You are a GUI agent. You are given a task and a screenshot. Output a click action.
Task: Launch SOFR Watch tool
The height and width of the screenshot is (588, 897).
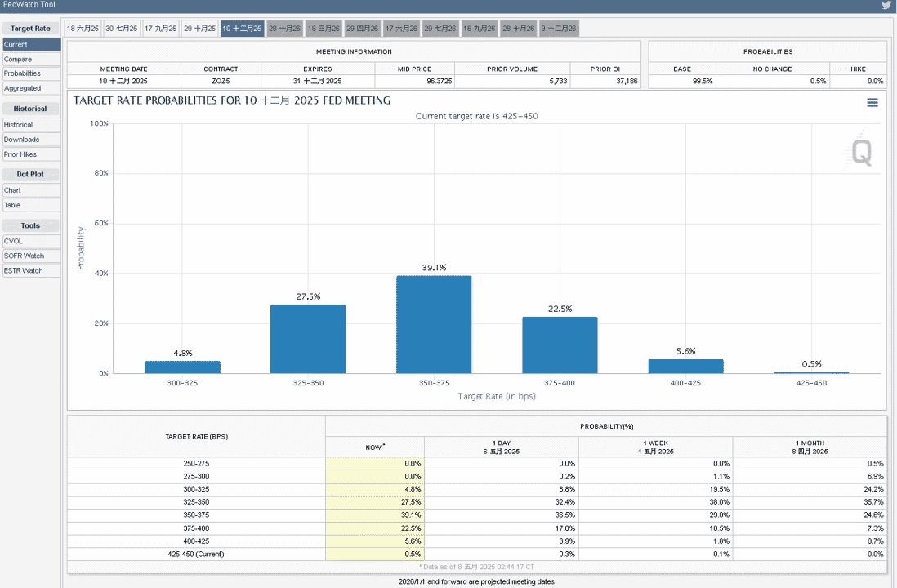click(x=32, y=256)
